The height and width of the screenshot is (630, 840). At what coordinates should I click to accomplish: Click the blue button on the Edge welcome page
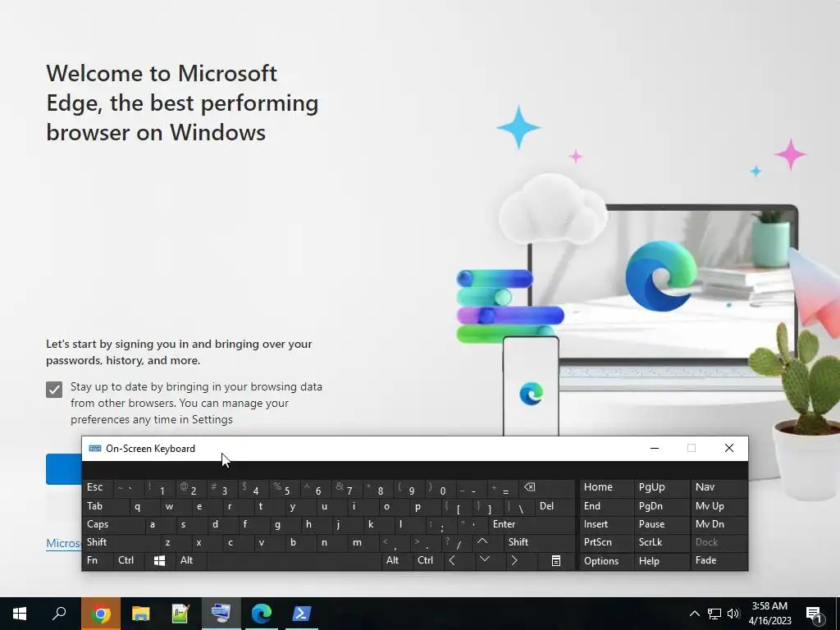[x=64, y=469]
